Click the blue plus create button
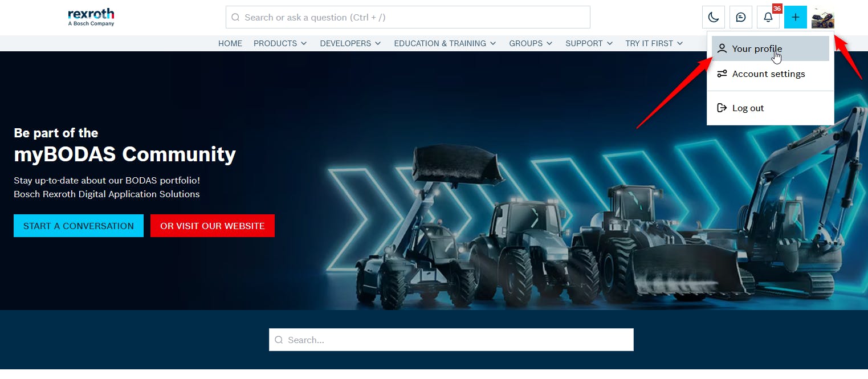Screen dimensions: 868x379 (x=796, y=17)
